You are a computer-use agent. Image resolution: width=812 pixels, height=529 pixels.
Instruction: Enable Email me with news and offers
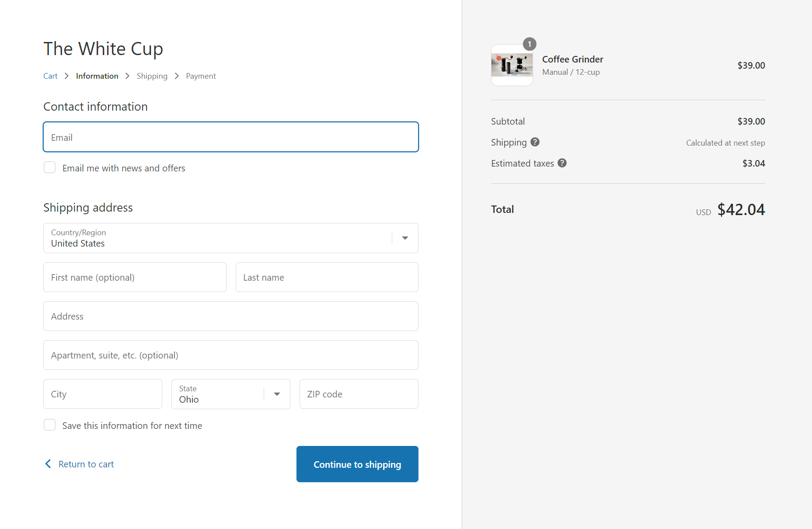[x=50, y=168]
